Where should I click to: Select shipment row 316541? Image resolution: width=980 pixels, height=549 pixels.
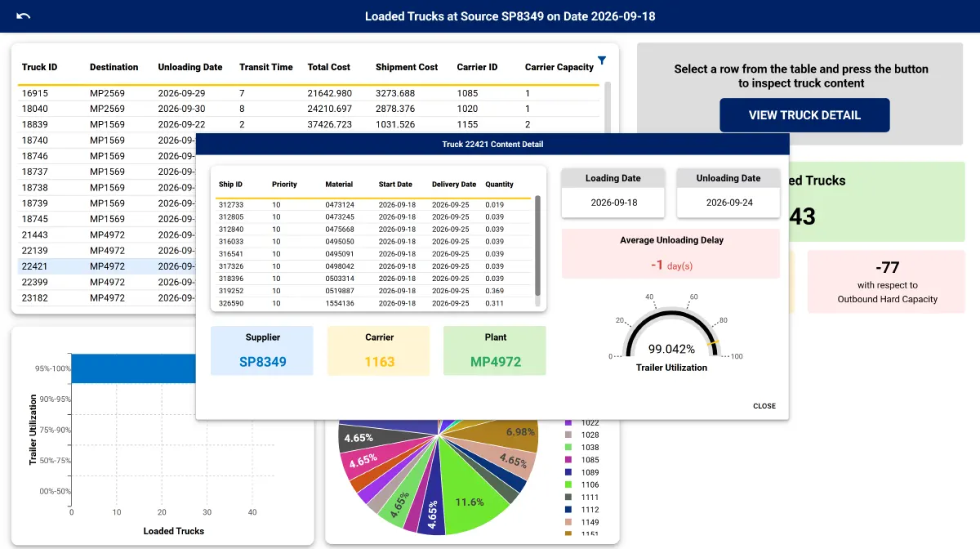click(374, 254)
